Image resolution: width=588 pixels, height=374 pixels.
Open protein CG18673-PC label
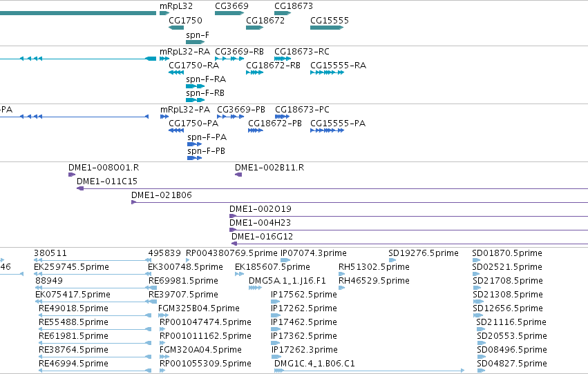(x=302, y=110)
